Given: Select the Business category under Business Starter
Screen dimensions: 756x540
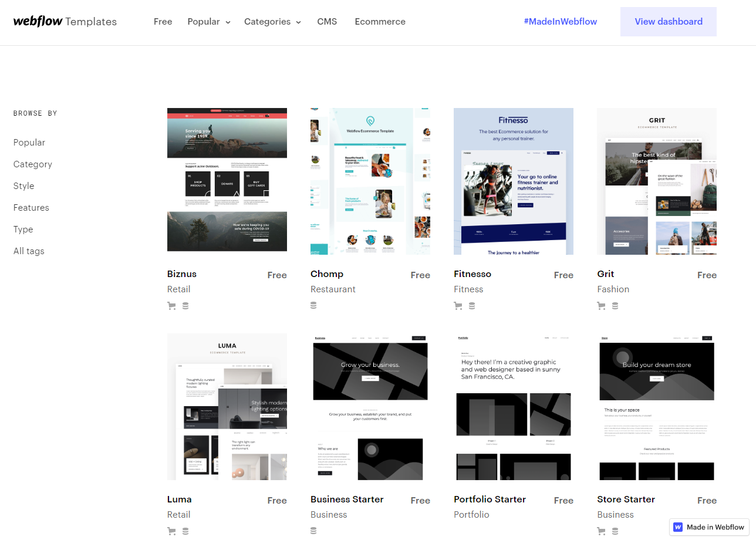Looking at the screenshot, I should pyautogui.click(x=329, y=515).
